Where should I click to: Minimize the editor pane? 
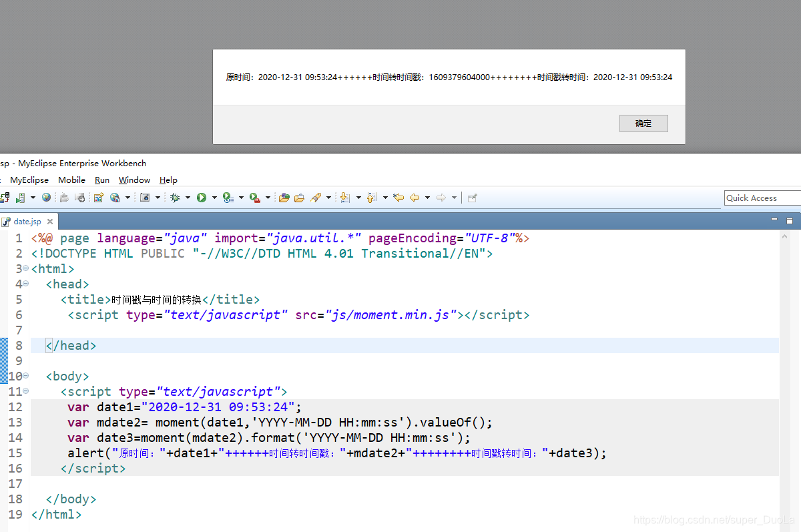coord(774,219)
